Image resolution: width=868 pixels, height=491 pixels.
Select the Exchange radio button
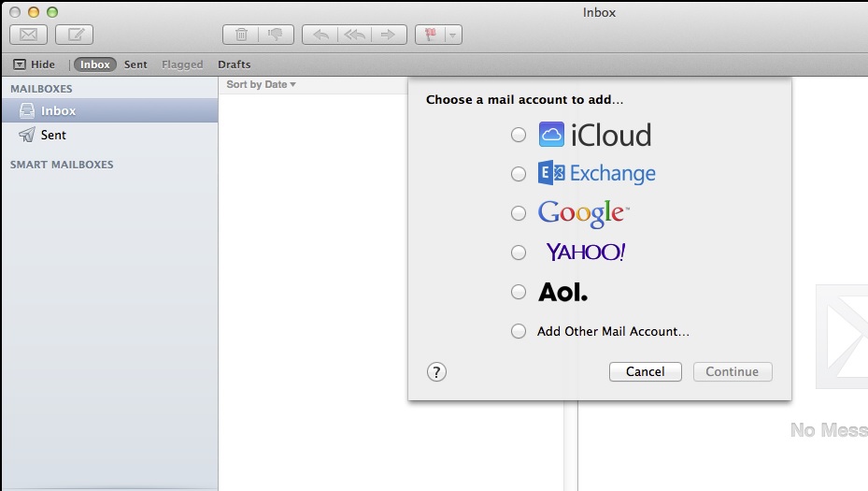click(x=519, y=174)
